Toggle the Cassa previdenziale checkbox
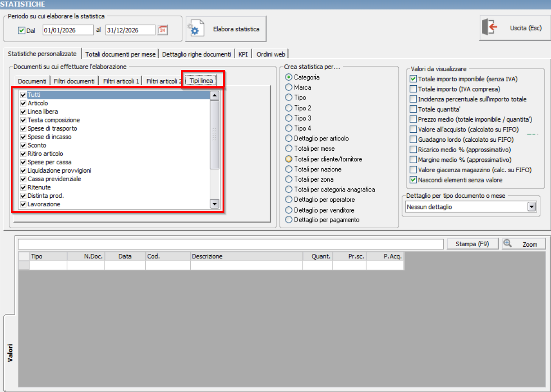This screenshot has width=551, height=392. [23, 179]
